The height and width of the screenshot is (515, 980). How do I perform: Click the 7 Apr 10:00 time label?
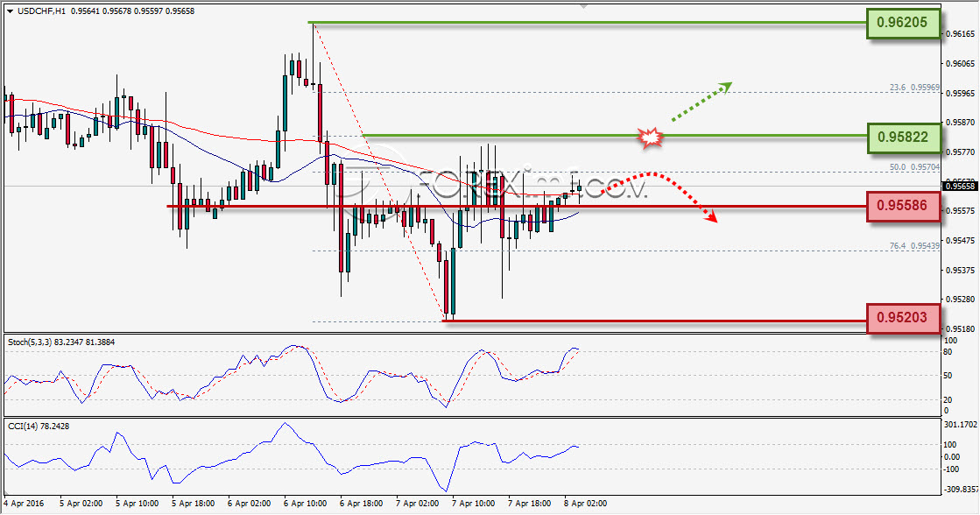coord(473,503)
